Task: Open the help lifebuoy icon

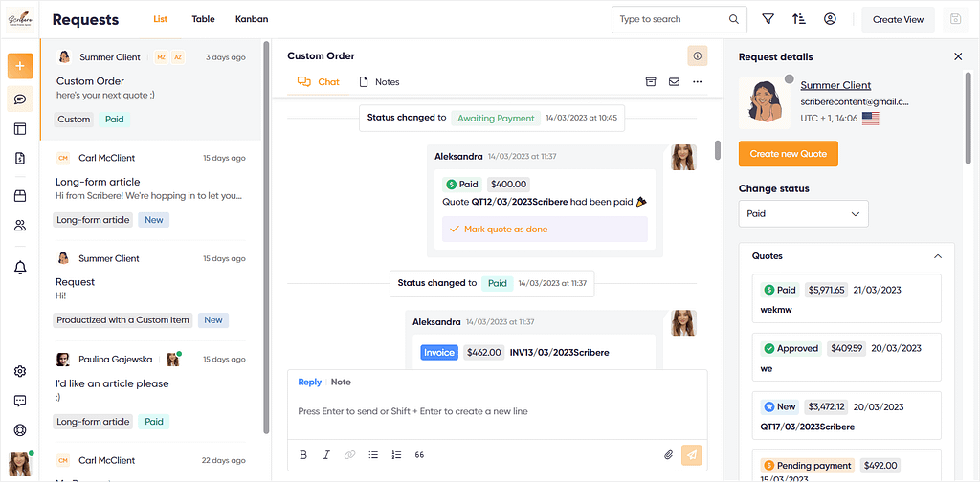Action: (20, 430)
